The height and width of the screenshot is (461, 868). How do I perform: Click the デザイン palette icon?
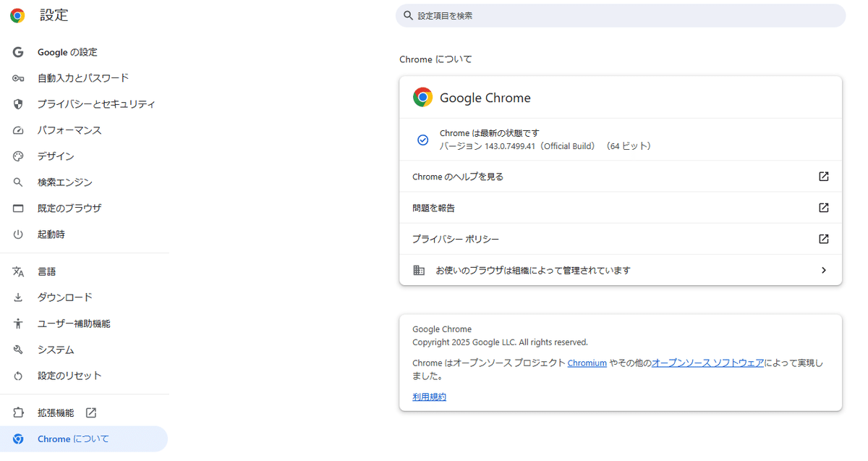click(x=18, y=156)
